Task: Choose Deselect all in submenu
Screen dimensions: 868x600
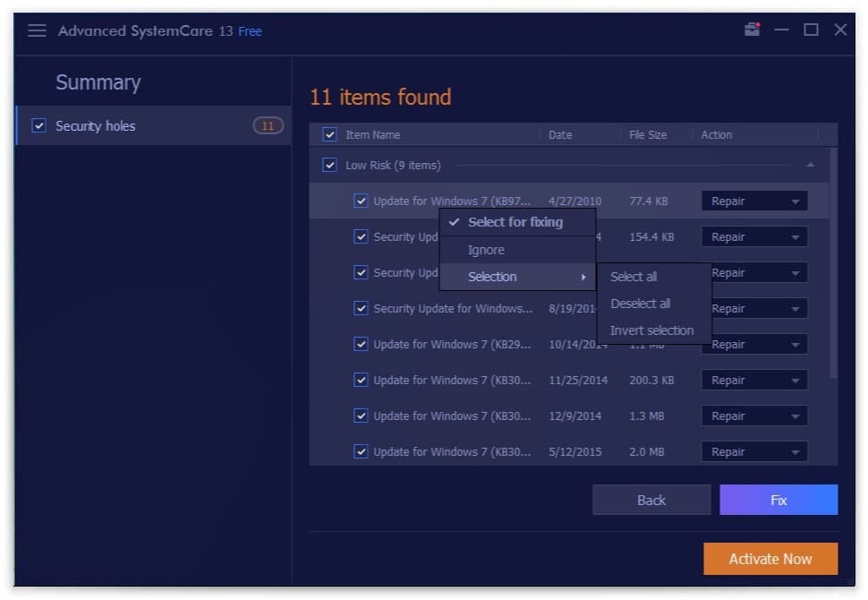Action: (x=654, y=304)
